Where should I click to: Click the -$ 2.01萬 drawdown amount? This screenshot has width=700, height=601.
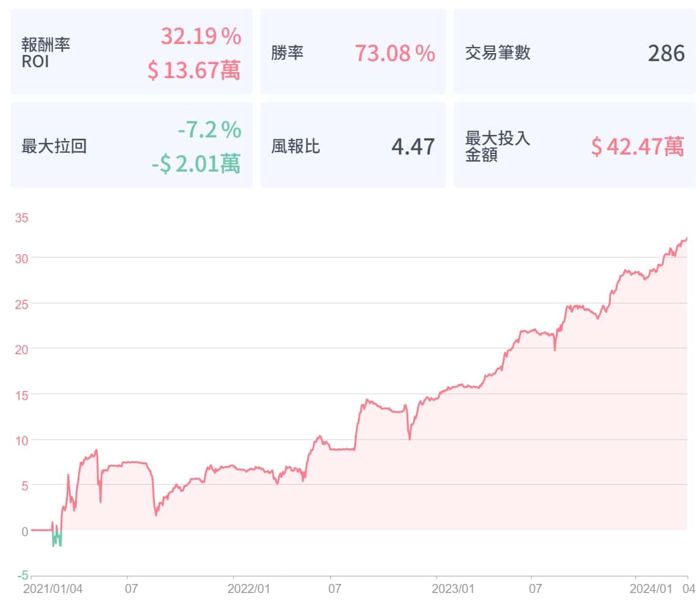pos(196,164)
